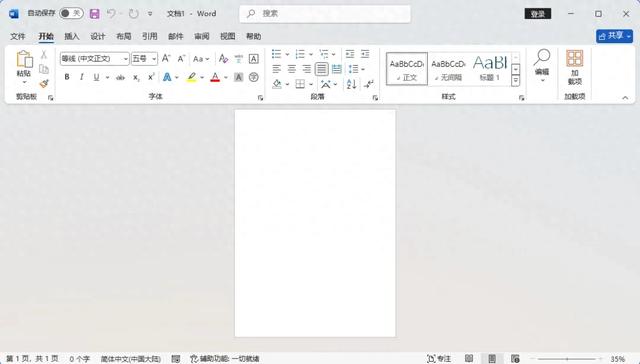The image size is (640, 364).
Task: Sort paragraph A to Z icon
Action: (x=351, y=84)
